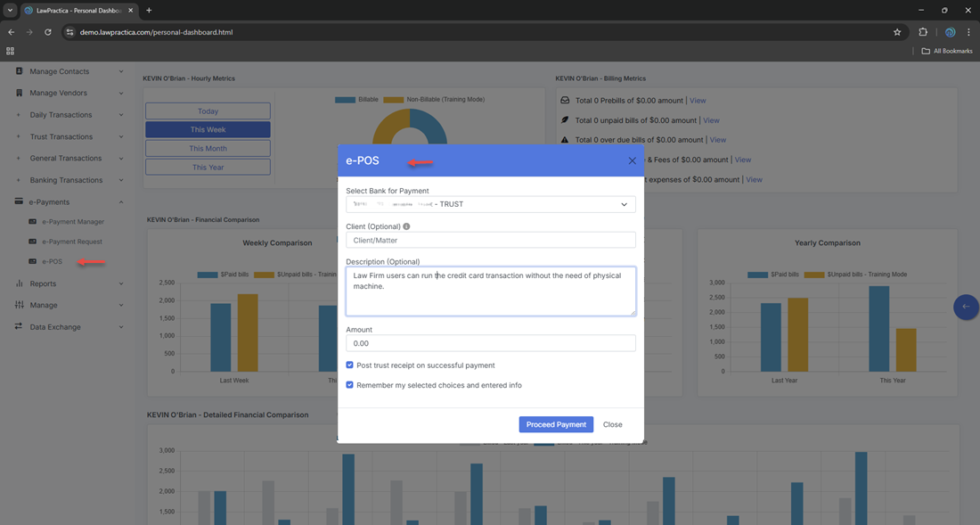Click the Close button in dialog footer

(612, 424)
